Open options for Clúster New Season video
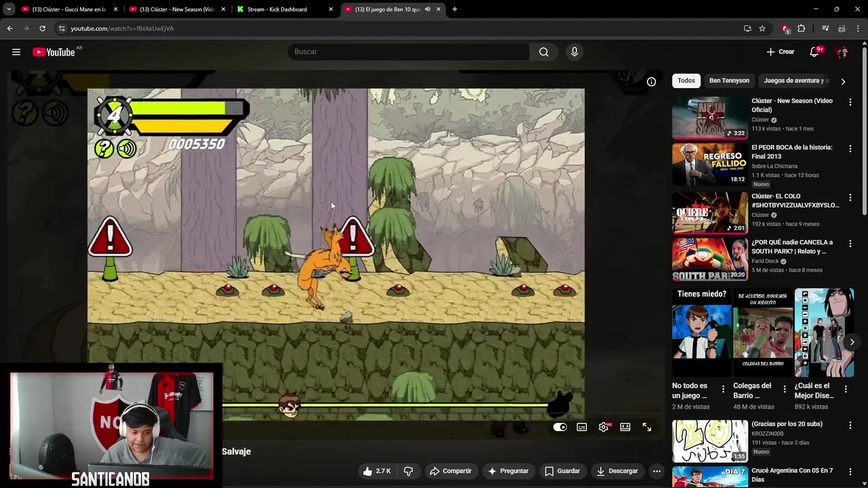 click(x=850, y=102)
